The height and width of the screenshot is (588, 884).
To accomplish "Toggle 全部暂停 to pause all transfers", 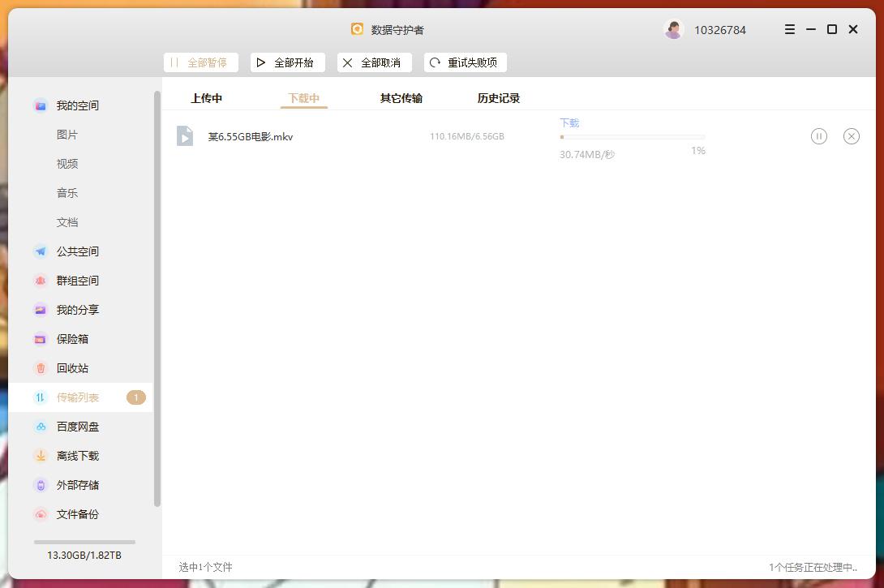I will click(x=200, y=62).
